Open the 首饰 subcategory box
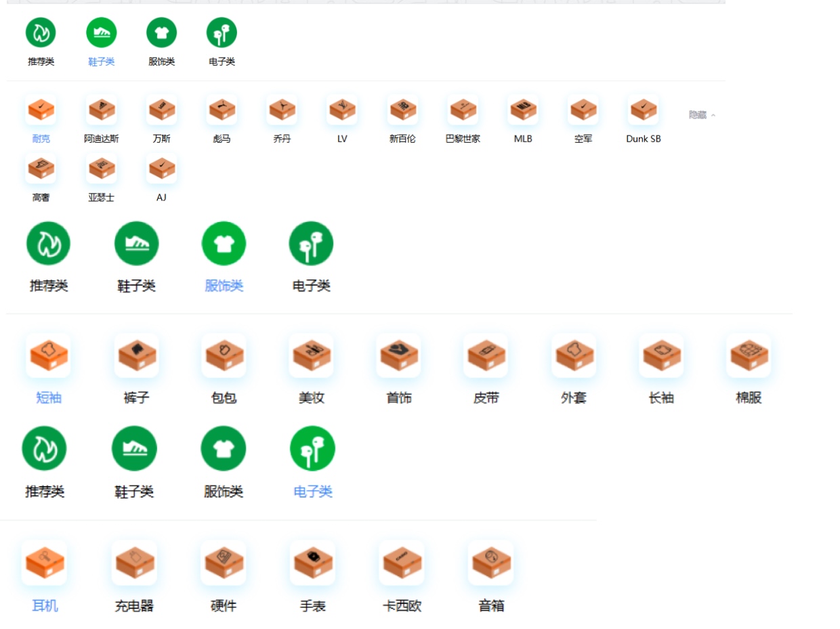840x629 pixels. (398, 355)
